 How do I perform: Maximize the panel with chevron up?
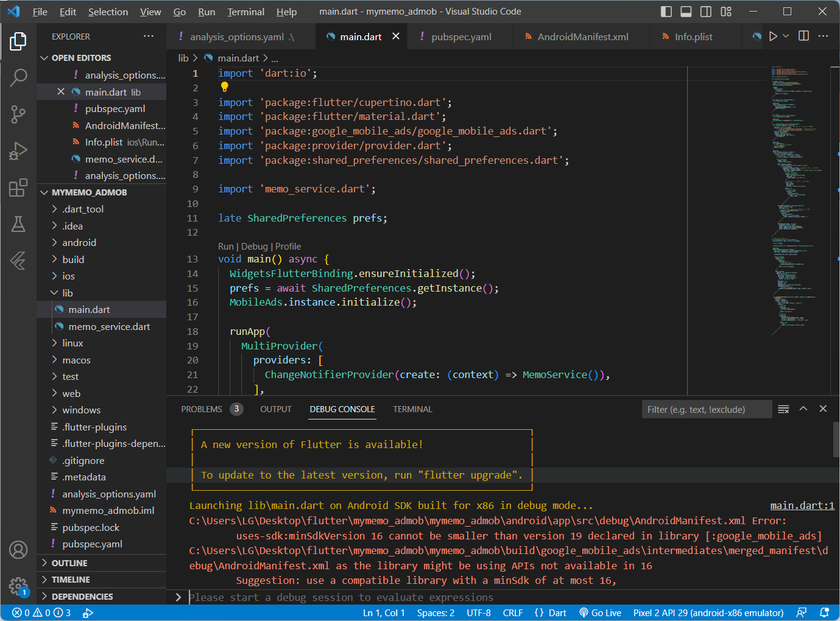803,409
